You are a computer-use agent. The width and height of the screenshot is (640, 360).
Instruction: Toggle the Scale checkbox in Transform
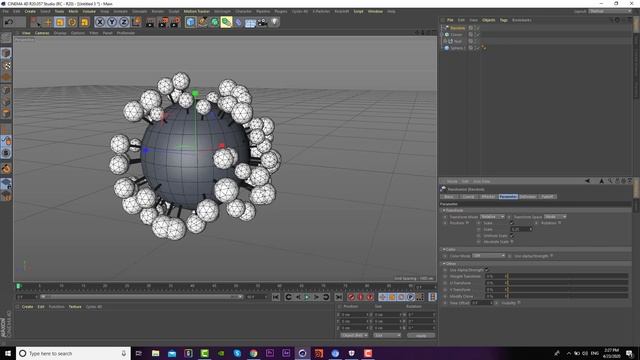click(512, 223)
